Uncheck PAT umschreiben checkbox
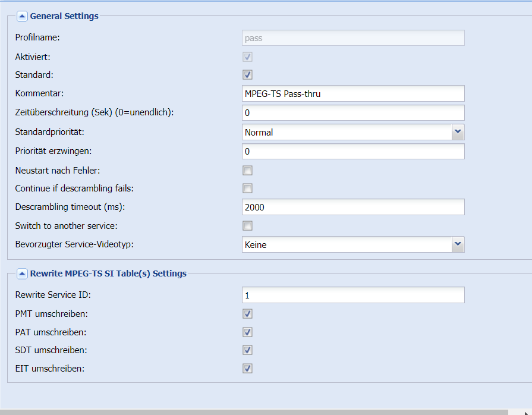The width and height of the screenshot is (532, 415). [x=247, y=332]
